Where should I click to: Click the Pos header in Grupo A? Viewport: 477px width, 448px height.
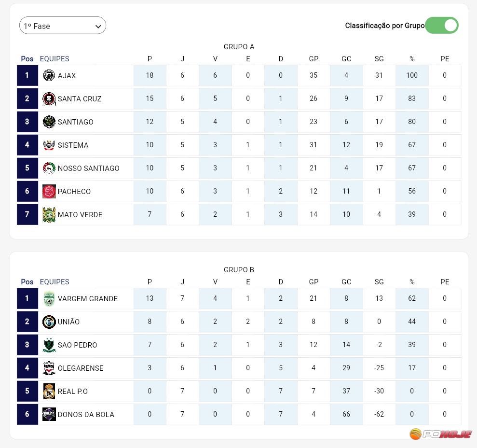pos(27,59)
